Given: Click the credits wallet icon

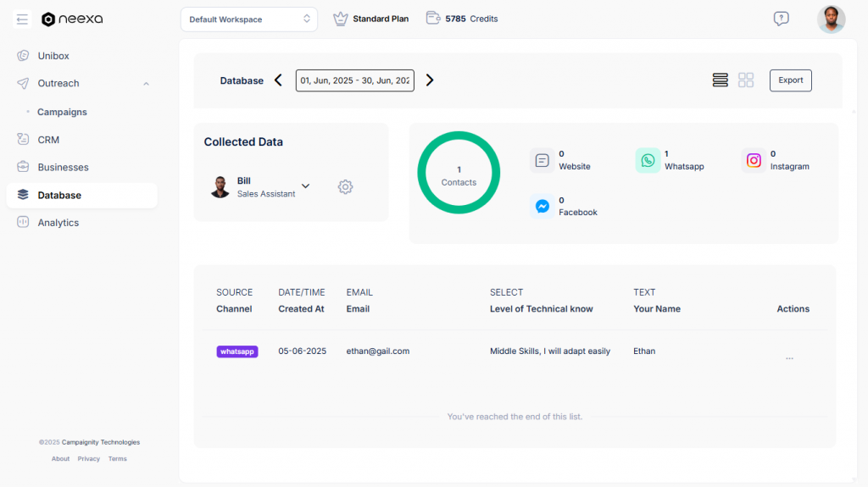Looking at the screenshot, I should click(433, 19).
